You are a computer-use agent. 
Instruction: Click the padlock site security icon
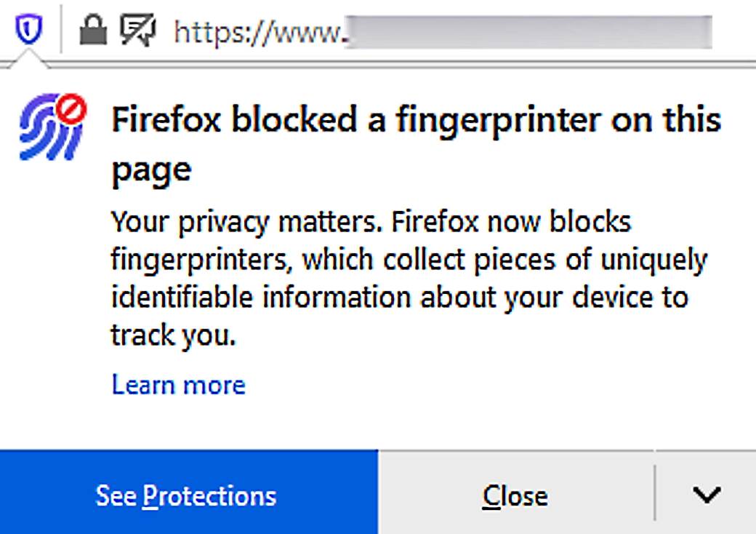[x=92, y=31]
